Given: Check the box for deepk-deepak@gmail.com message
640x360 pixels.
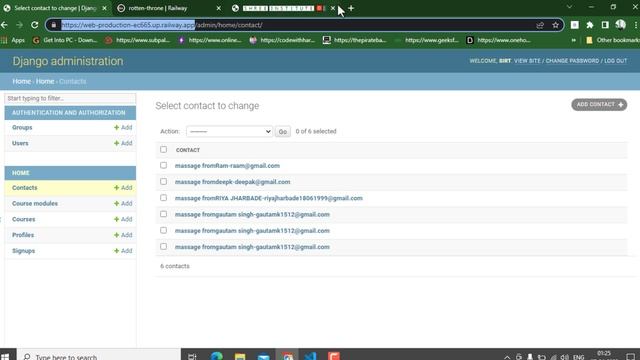Looking at the screenshot, I should 163,181.
